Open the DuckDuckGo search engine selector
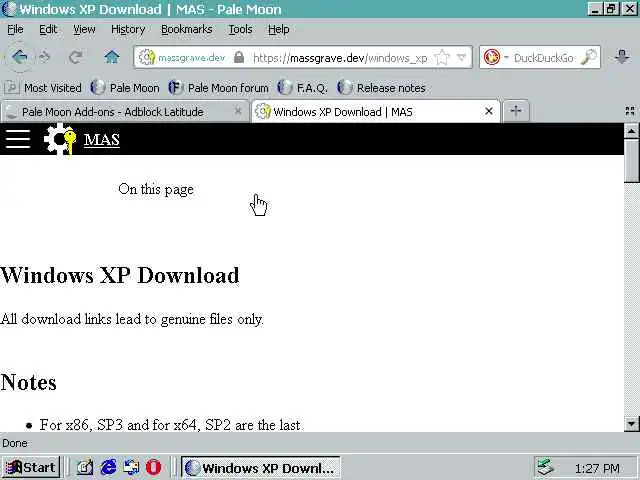The height and width of the screenshot is (480, 640). pyautogui.click(x=495, y=57)
